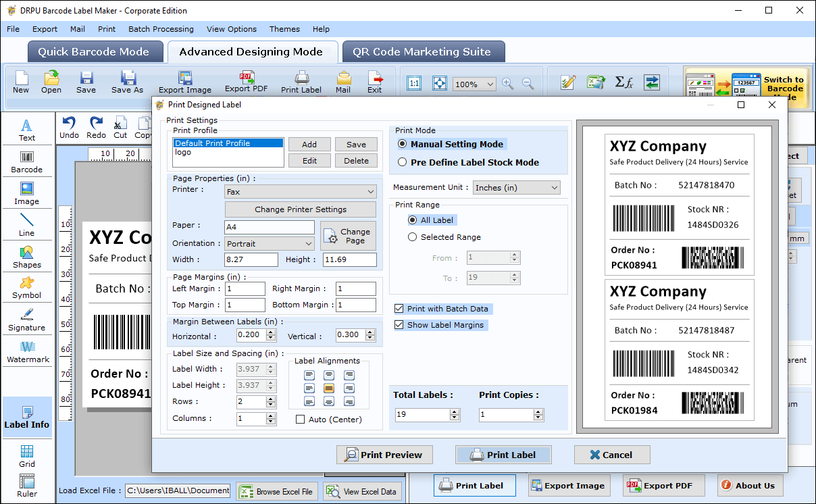Image resolution: width=816 pixels, height=504 pixels.
Task: Select the Barcode tool in the sidebar
Action: (x=27, y=162)
